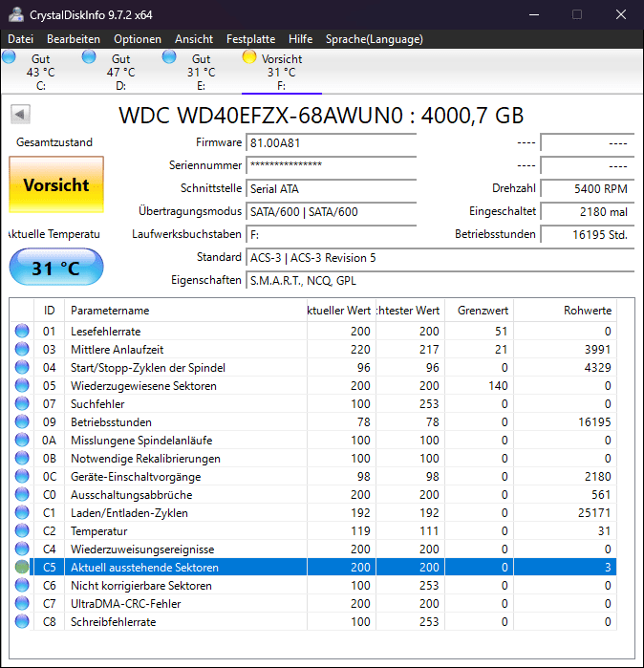Click the raw value 25171 in Laden/Entladen-Zyklen

coord(594,512)
